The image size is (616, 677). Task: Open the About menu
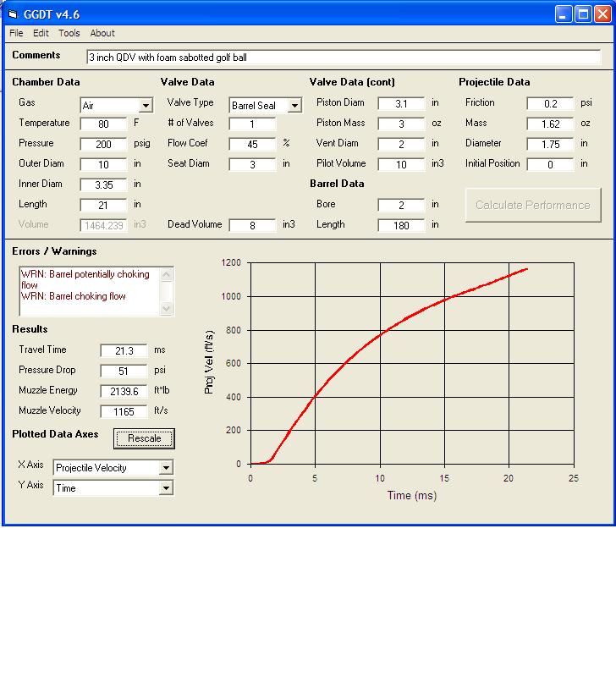coord(102,33)
